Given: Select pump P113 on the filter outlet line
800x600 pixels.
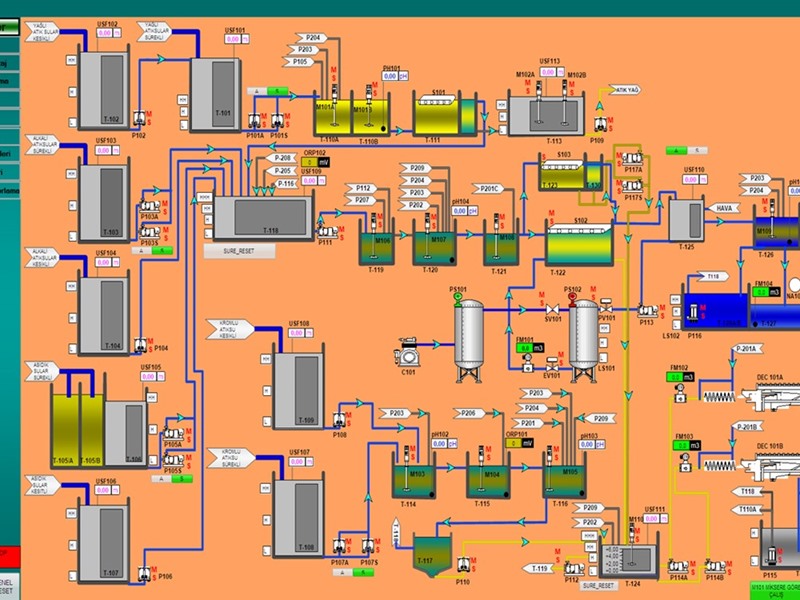Looking at the screenshot, I should 648,310.
